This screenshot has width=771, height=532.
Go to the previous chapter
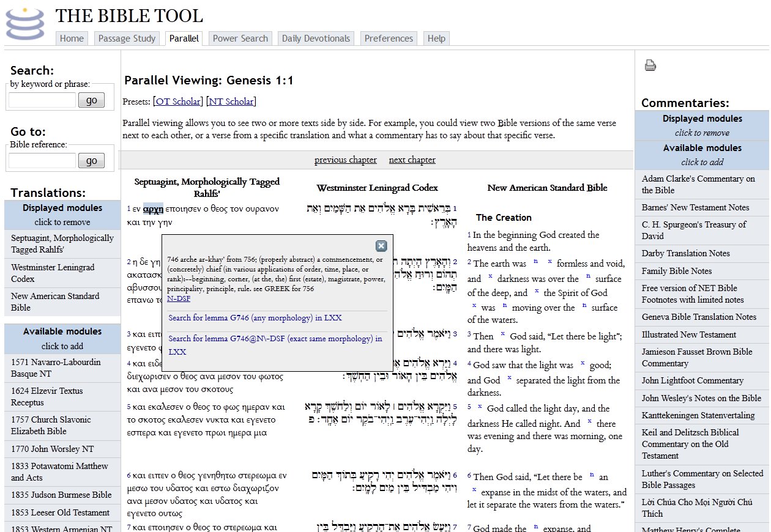(x=346, y=160)
